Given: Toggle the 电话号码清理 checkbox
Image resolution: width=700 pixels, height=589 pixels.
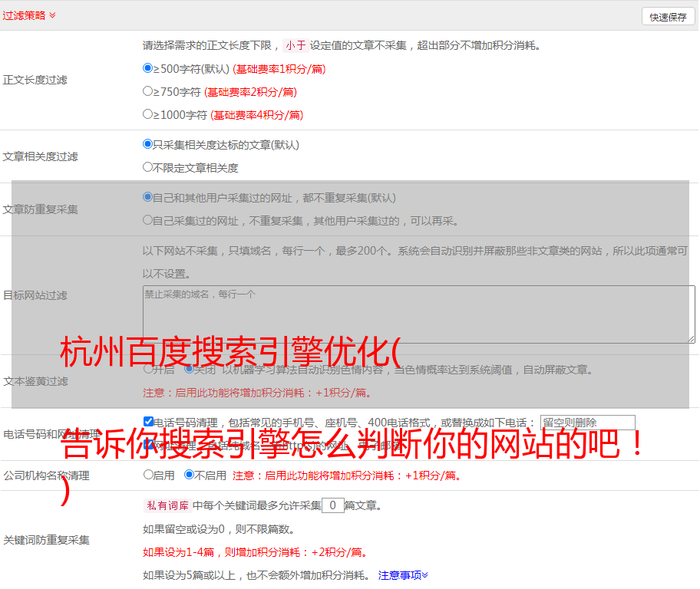Looking at the screenshot, I should pyautogui.click(x=148, y=421).
